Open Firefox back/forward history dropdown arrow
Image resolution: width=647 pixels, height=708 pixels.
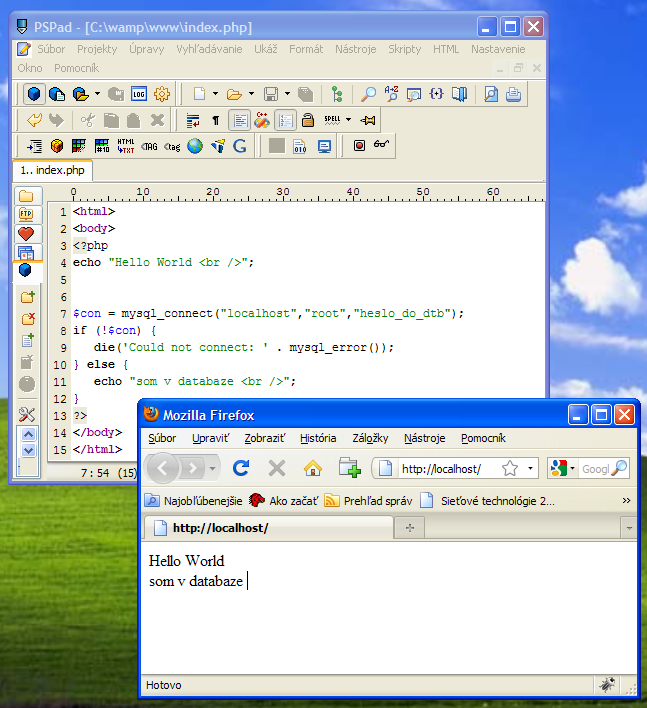212,468
